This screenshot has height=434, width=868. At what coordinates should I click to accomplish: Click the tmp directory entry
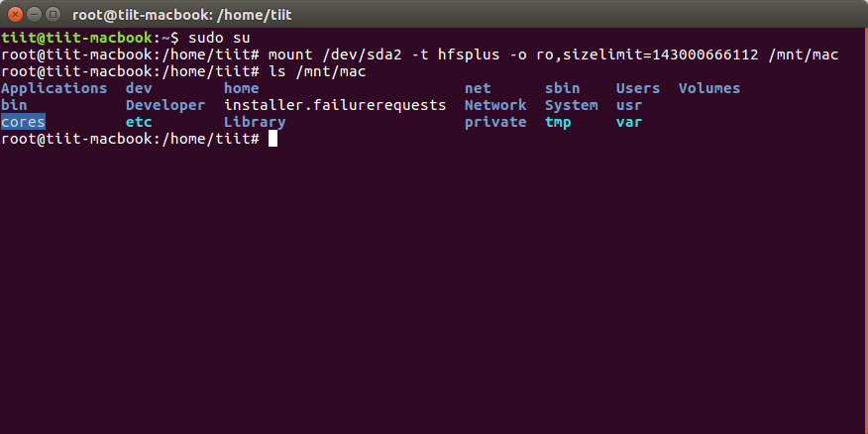click(x=558, y=123)
